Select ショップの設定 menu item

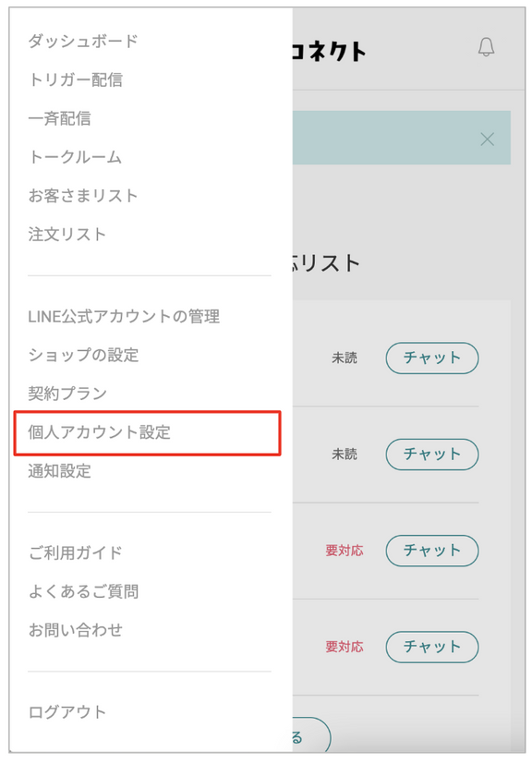click(83, 355)
